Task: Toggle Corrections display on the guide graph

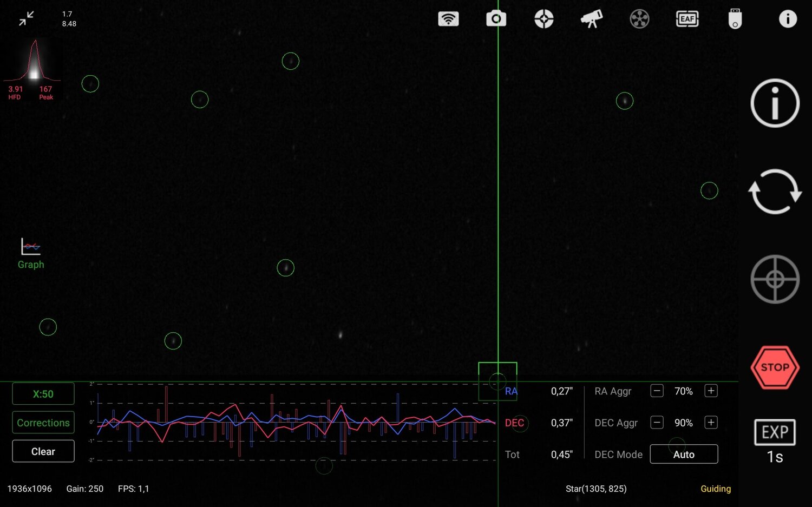Action: click(43, 423)
